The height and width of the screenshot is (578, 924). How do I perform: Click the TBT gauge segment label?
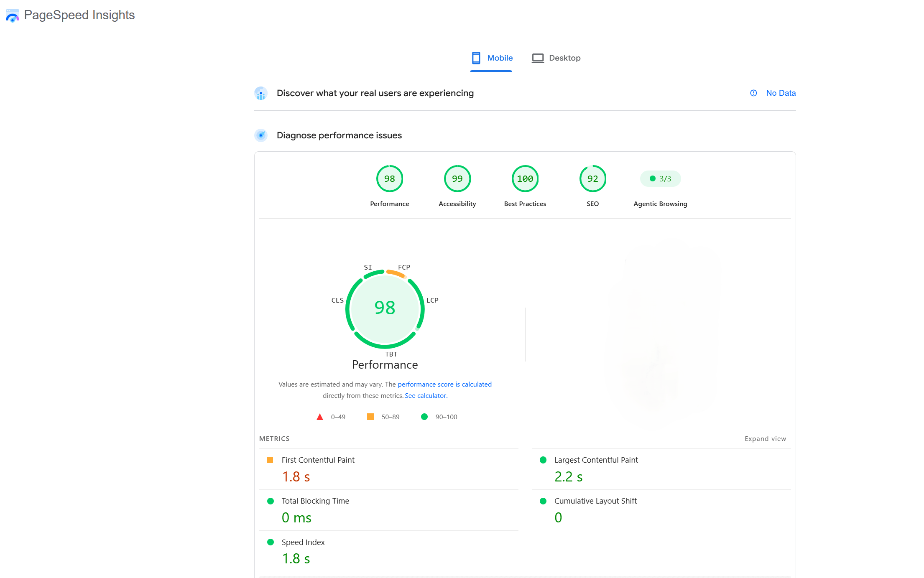391,354
